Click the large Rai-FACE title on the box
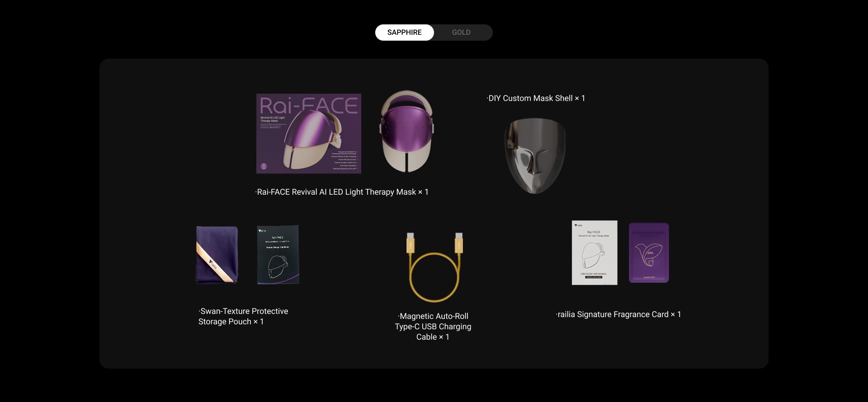The height and width of the screenshot is (402, 868). coord(308,106)
